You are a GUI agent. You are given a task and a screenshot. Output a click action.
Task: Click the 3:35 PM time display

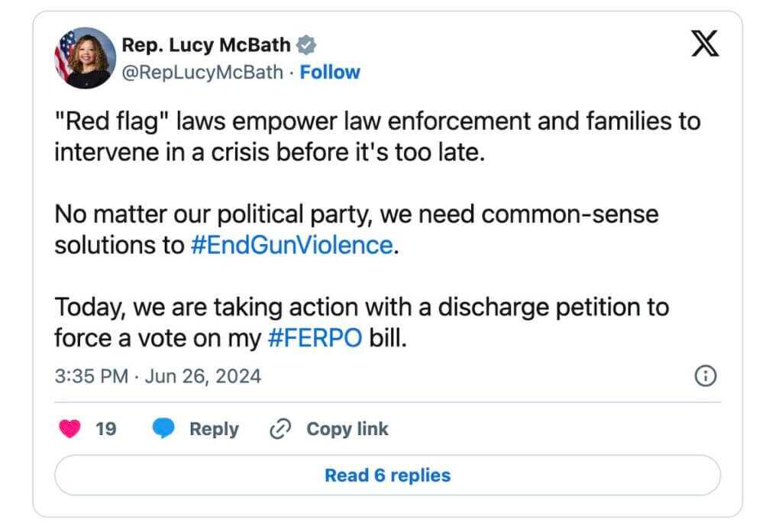point(89,376)
